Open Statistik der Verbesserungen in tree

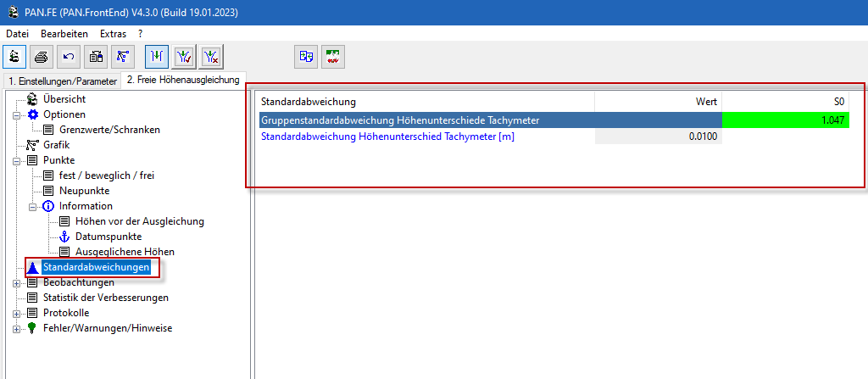(105, 298)
